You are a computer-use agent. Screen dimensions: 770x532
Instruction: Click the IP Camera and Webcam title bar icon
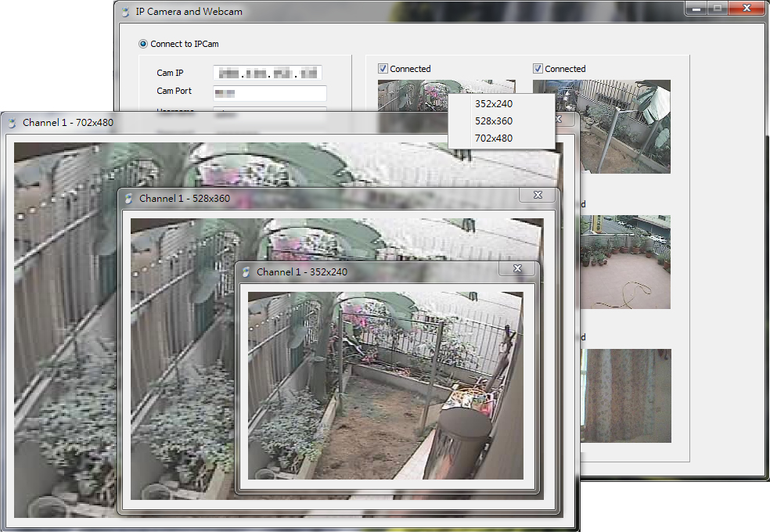pyautogui.click(x=126, y=12)
